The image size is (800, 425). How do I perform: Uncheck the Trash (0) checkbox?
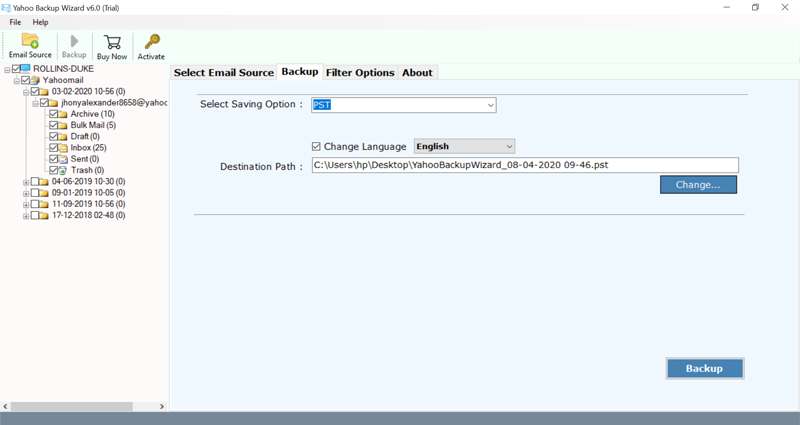pos(54,170)
